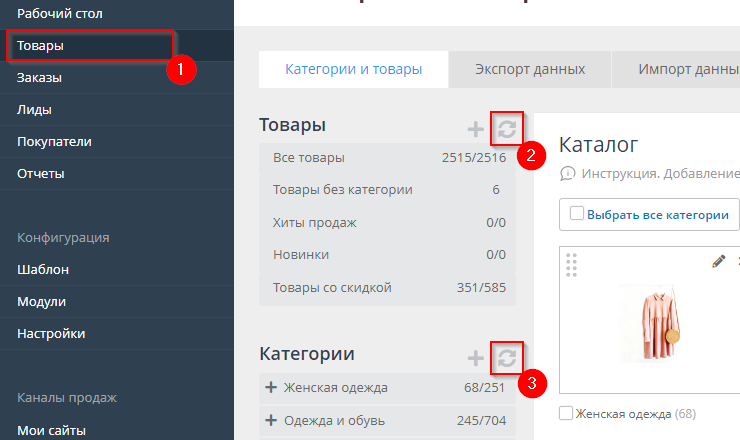This screenshot has width=740, height=440.
Task: Click the add category plus icon
Action: (x=476, y=358)
